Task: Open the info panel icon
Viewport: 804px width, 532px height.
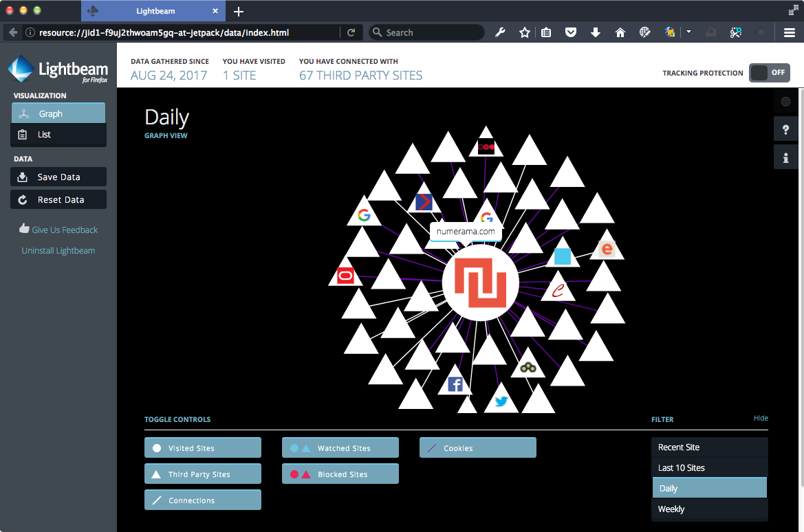Action: click(785, 158)
